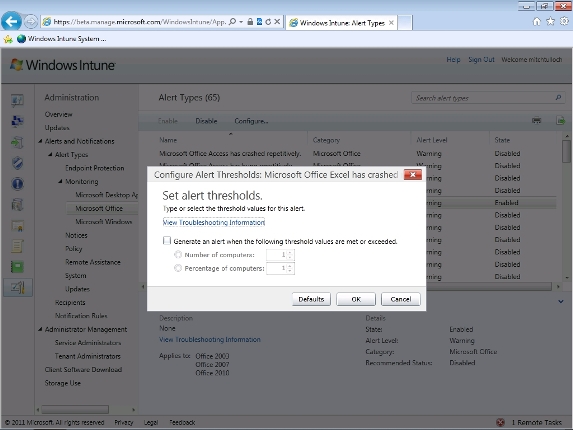
Task: Open the browser Home icon
Action: point(536,22)
